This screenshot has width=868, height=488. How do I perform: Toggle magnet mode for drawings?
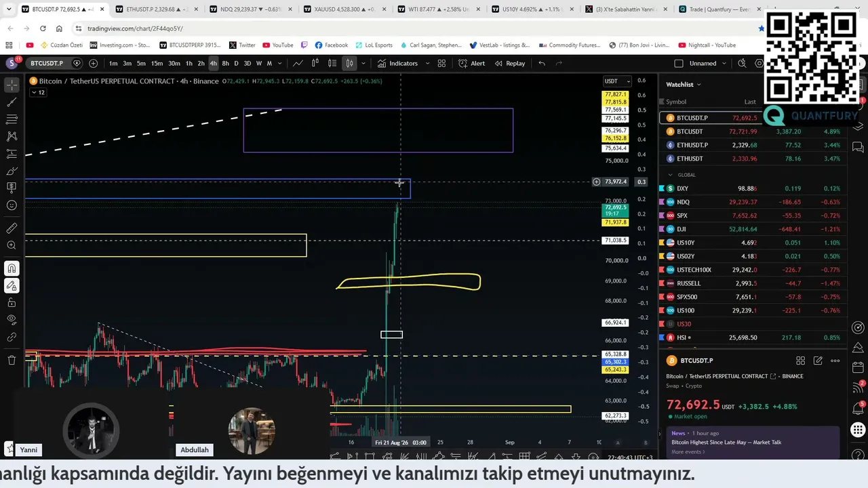[12, 268]
